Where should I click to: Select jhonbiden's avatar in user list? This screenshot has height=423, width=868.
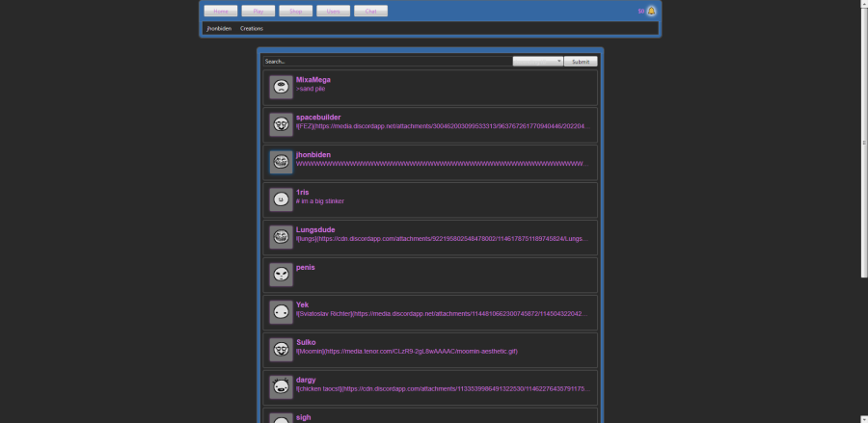coord(281,162)
